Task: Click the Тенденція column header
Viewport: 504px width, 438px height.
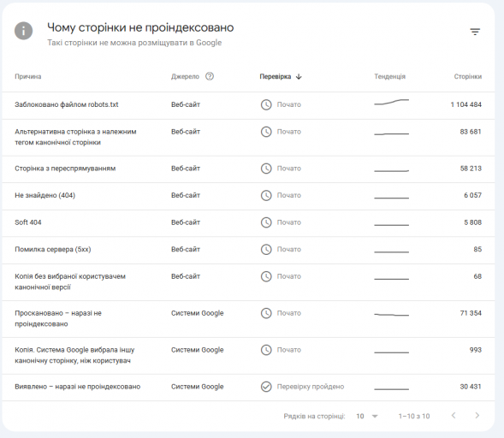Action: click(x=390, y=76)
